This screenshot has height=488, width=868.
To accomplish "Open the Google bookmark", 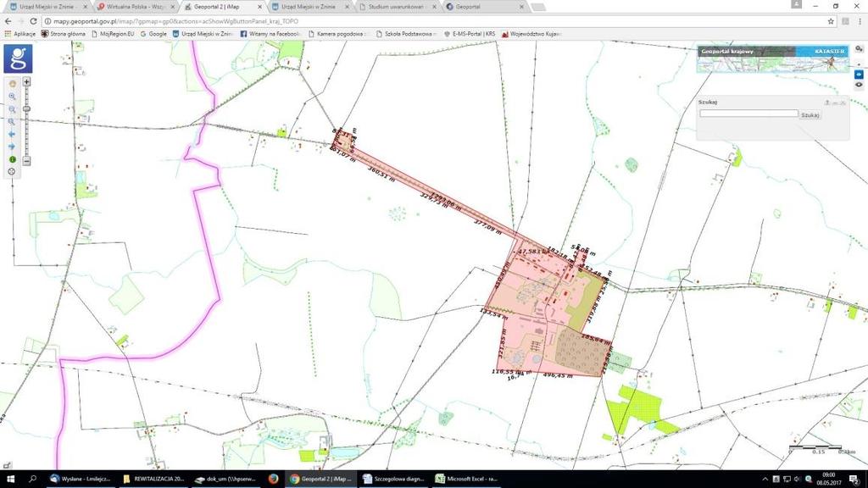I will click(x=153, y=34).
